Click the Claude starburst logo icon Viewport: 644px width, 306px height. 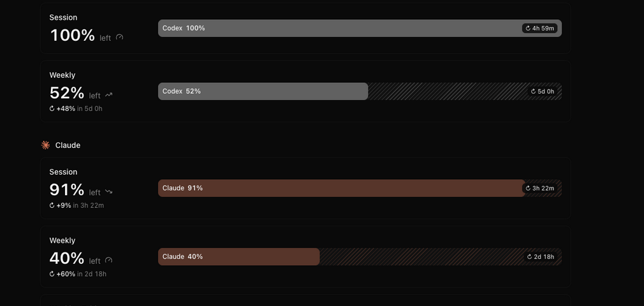(x=45, y=145)
